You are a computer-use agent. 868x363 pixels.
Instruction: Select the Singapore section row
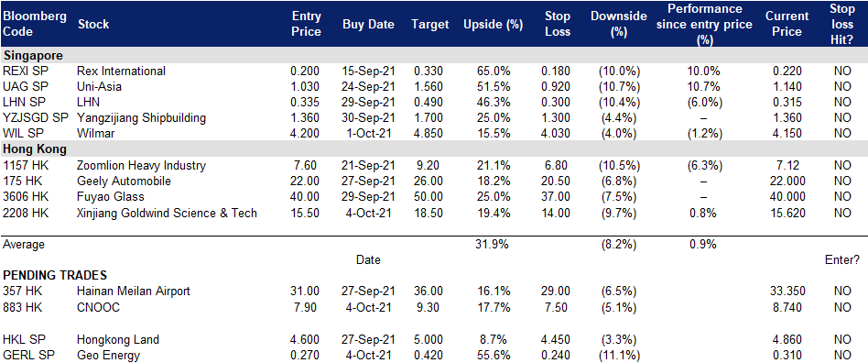pos(434,55)
